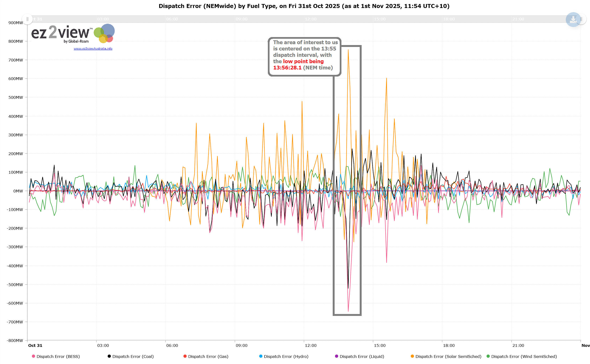Click the red Gas legend marker dot

coord(185,356)
